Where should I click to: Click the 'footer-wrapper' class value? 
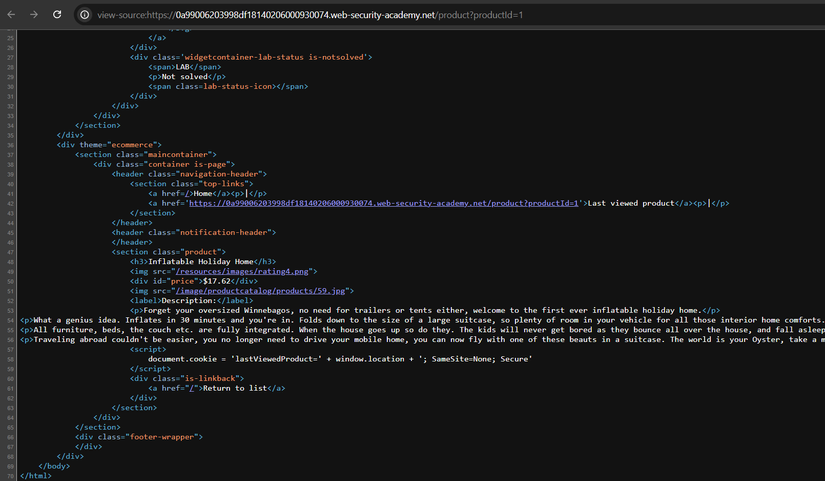pyautogui.click(x=161, y=437)
